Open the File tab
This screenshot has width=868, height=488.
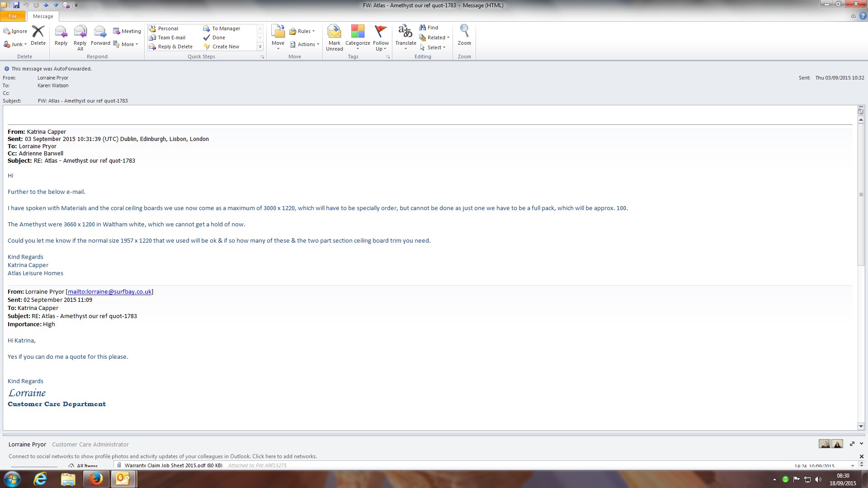[x=13, y=16]
